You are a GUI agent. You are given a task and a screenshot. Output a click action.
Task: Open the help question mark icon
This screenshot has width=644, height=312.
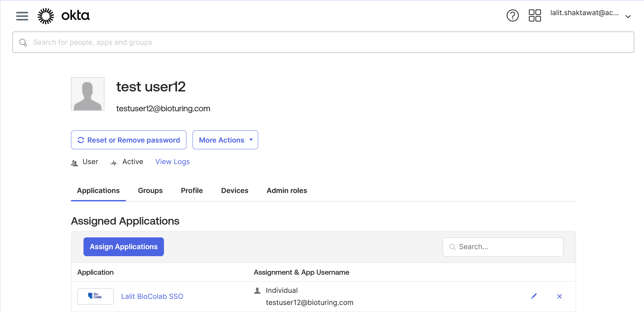pyautogui.click(x=513, y=15)
